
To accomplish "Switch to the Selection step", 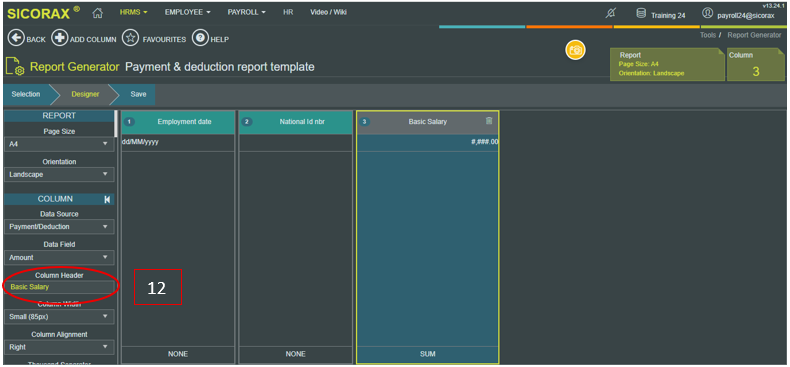I will pyautogui.click(x=26, y=94).
